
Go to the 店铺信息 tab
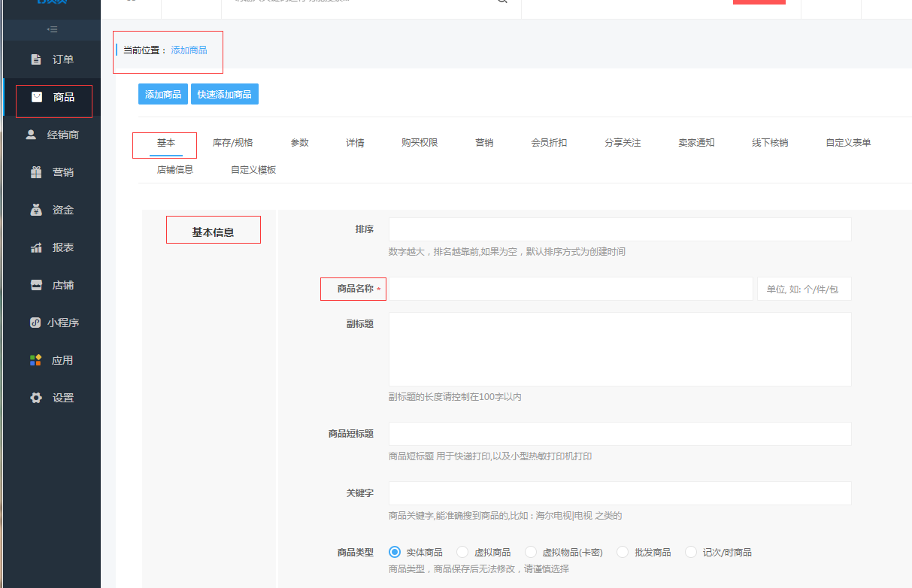(x=175, y=170)
